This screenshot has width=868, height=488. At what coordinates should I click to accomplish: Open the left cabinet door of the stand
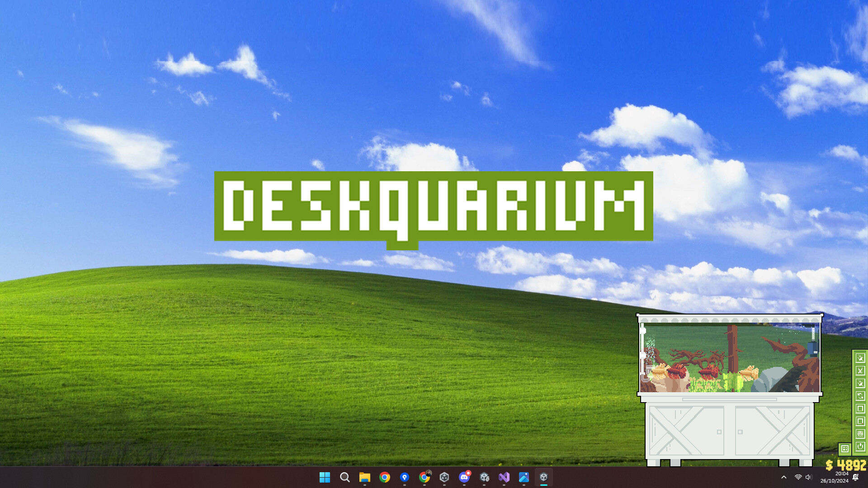686,431
